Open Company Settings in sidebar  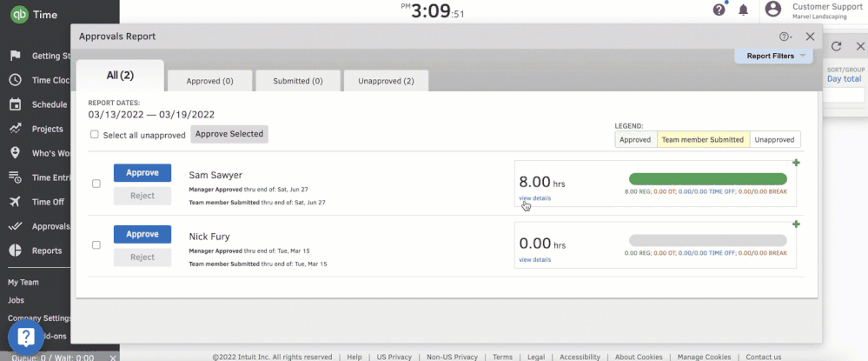tap(39, 318)
